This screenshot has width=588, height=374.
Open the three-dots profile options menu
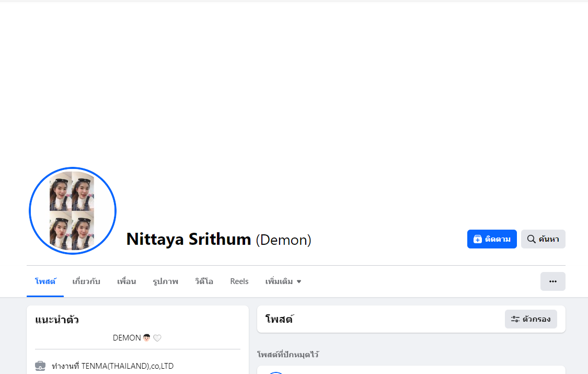(552, 281)
